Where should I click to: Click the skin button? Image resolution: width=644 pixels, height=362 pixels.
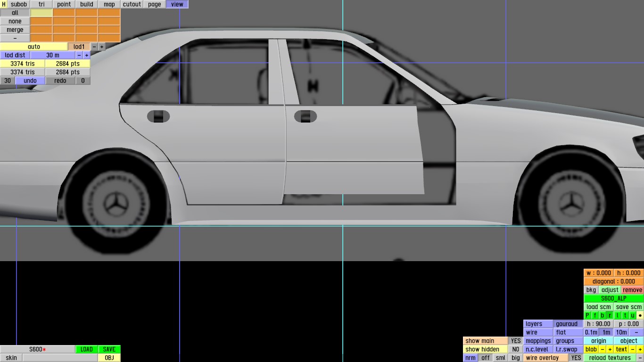point(11,358)
